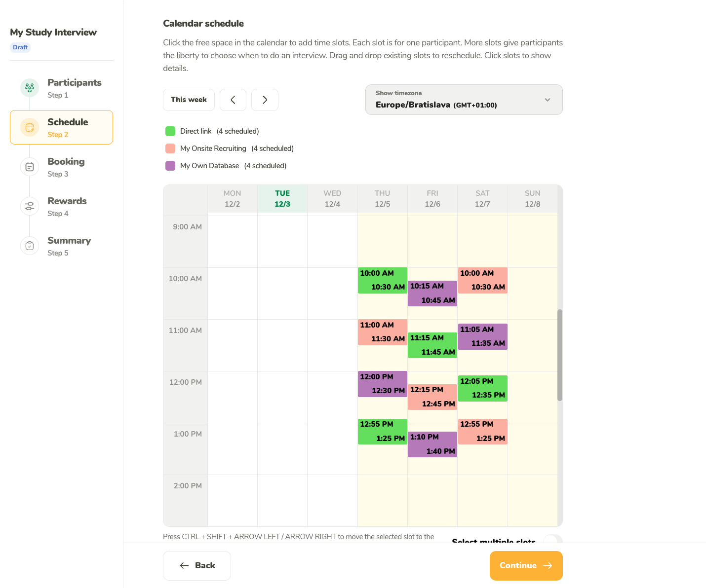
Task: Open the Schedule Step 2 tab
Action: coord(61,127)
